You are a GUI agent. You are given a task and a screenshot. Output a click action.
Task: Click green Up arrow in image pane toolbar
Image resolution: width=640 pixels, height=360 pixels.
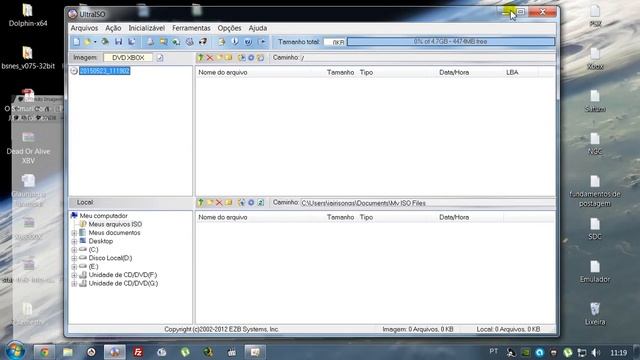point(200,58)
